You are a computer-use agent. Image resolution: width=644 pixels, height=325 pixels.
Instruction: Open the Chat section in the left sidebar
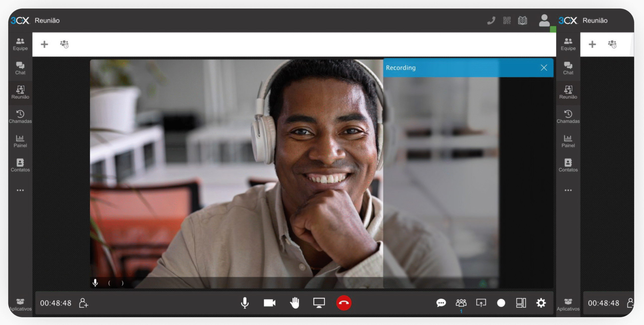(x=20, y=68)
